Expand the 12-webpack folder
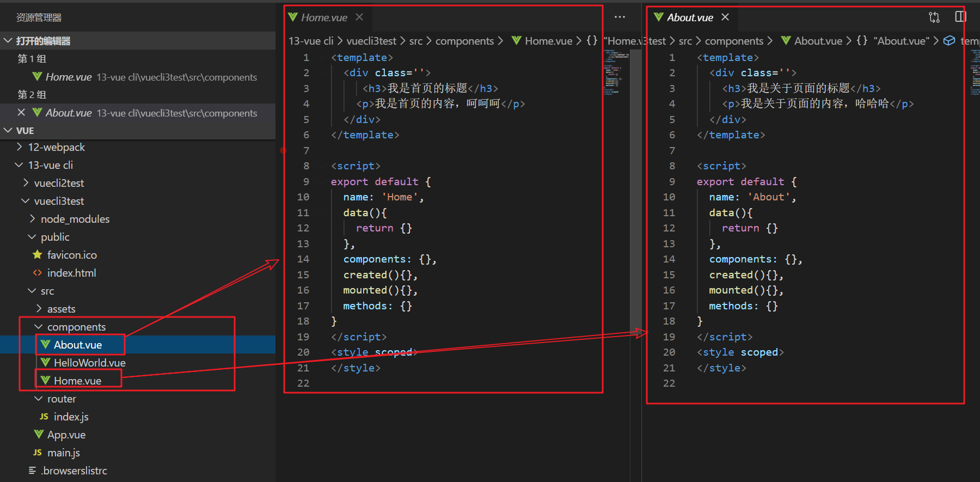This screenshot has height=482, width=980. click(20, 147)
